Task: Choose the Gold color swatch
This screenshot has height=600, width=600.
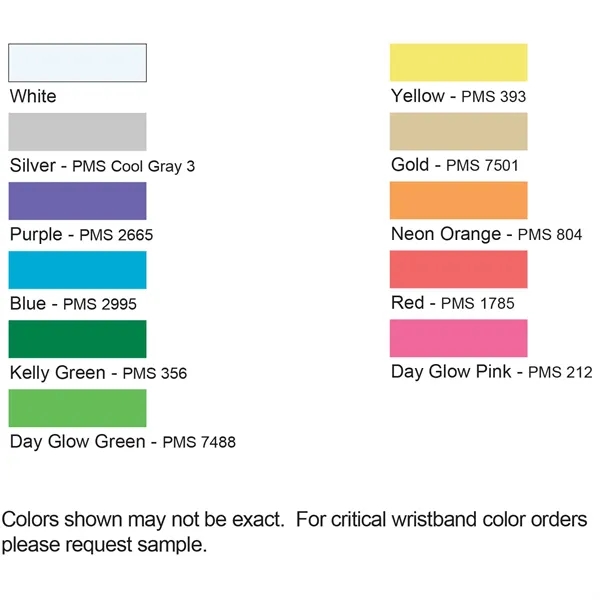Action: [458, 131]
